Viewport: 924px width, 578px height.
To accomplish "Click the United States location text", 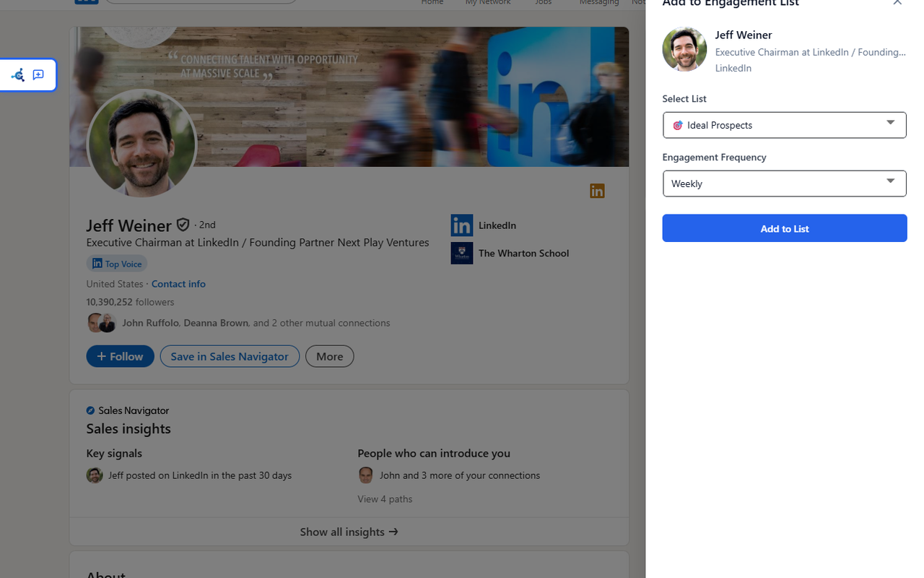I will (x=115, y=284).
